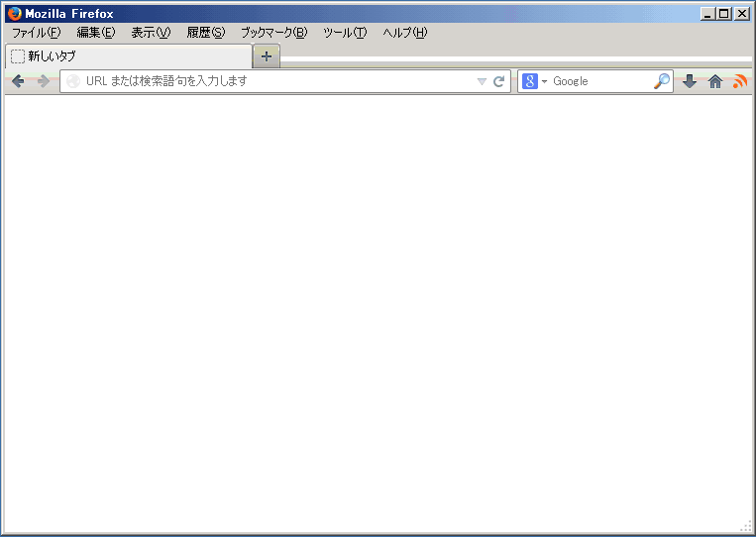Click the Forward arrow navigation button
756x537 pixels.
tap(43, 81)
